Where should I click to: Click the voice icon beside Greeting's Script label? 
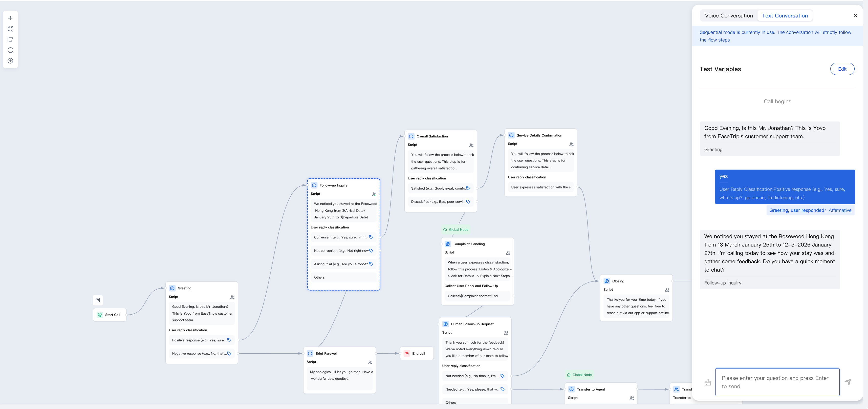232,297
